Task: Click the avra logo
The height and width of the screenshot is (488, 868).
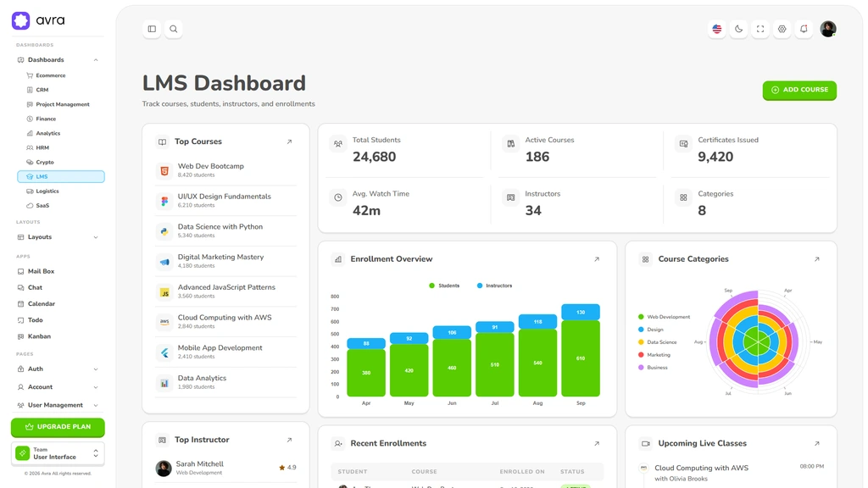Action: [38, 20]
